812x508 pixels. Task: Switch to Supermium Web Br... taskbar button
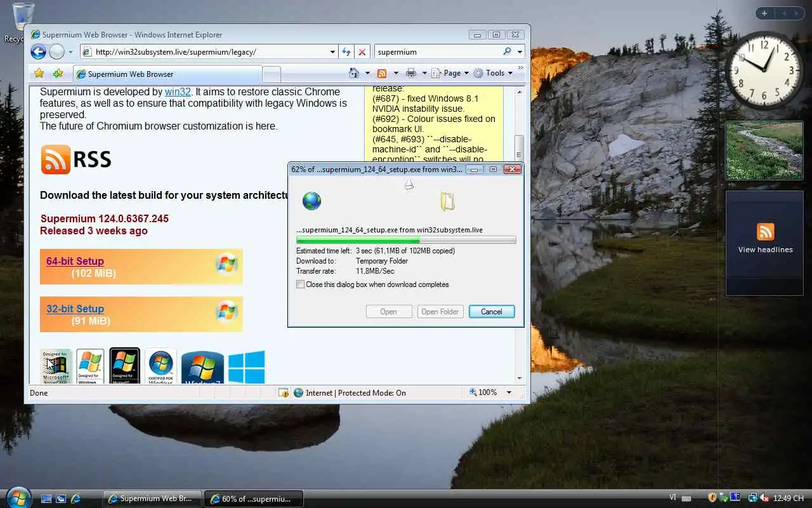pyautogui.click(x=152, y=498)
